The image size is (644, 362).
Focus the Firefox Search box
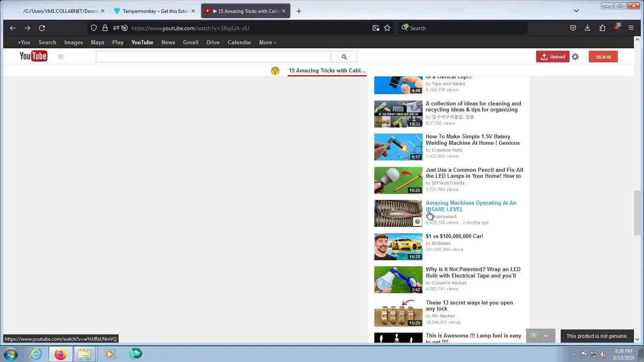pos(463,28)
